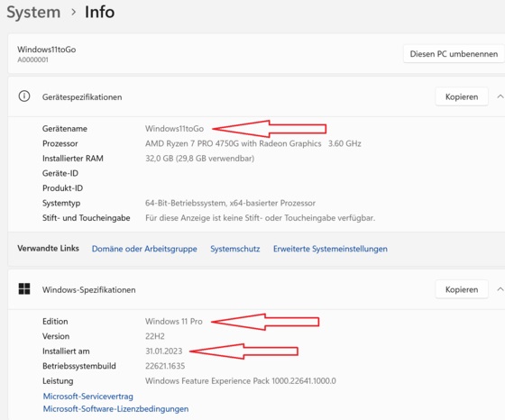
Task: Click the Stift- und Toucheingabe value text
Action: click(x=260, y=218)
